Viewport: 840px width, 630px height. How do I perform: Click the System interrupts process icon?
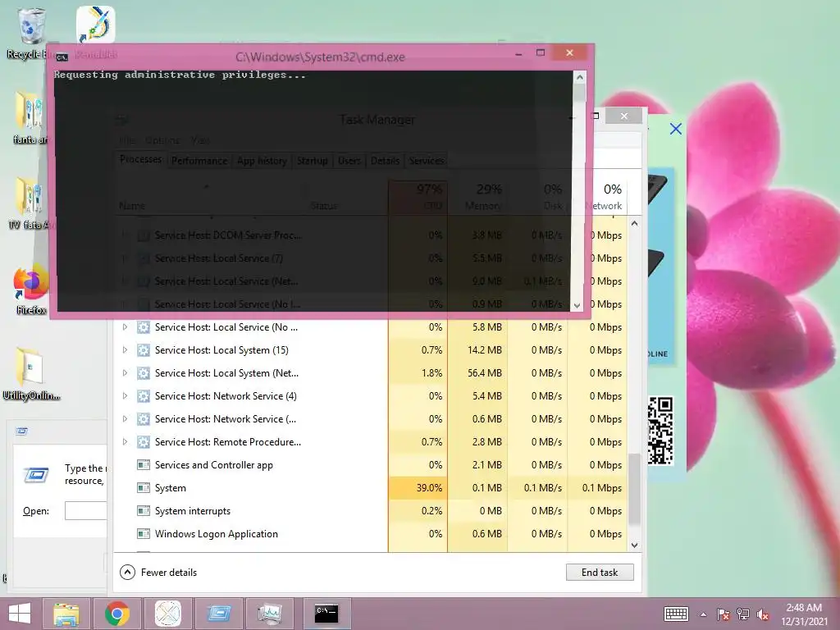click(143, 511)
